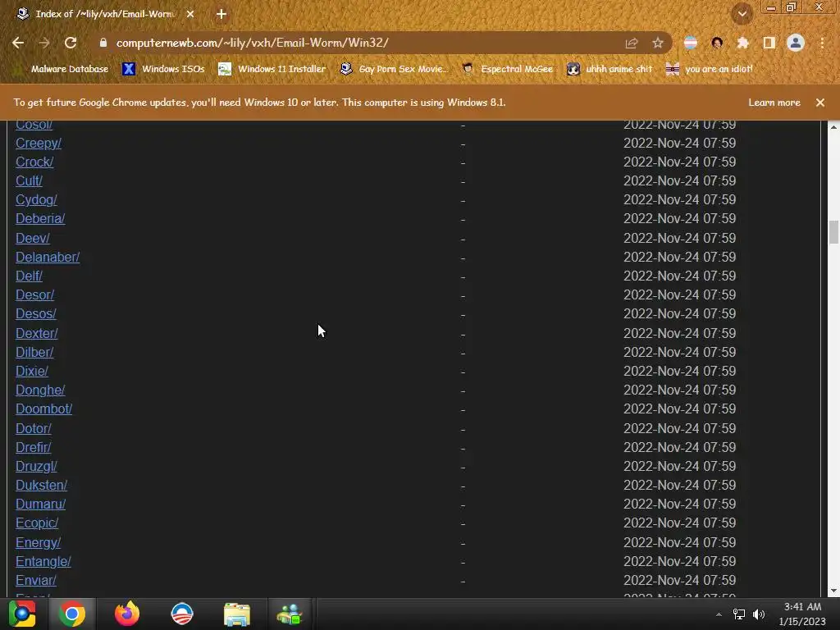Image resolution: width=840 pixels, height=630 pixels.
Task: Open the Dumaru/ directory link
Action: [41, 504]
